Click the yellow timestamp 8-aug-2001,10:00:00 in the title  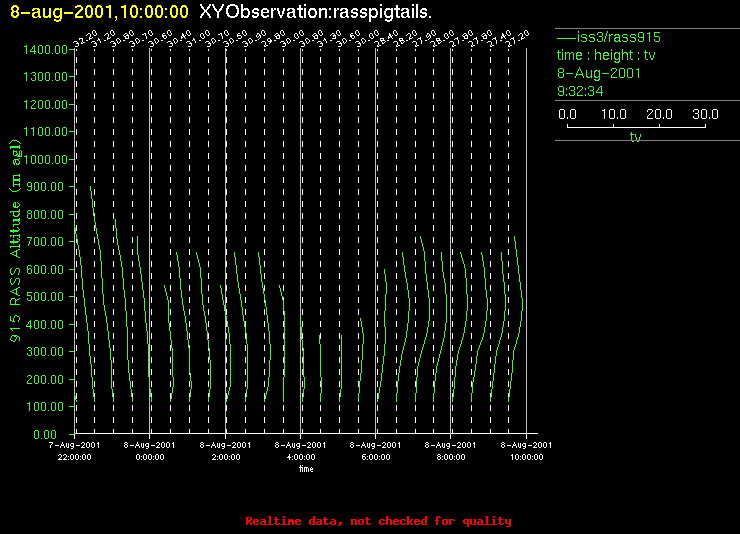point(99,12)
